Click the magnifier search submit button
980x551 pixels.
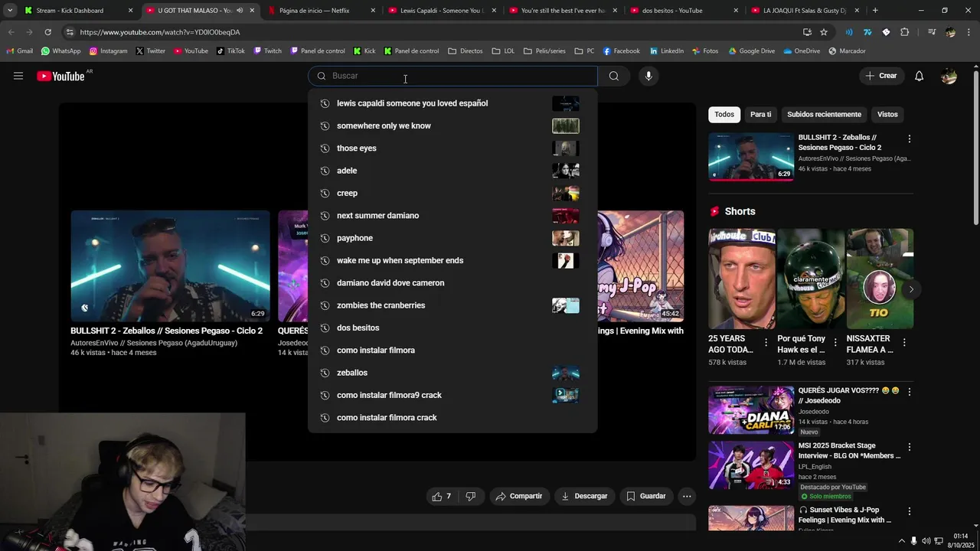click(x=614, y=76)
